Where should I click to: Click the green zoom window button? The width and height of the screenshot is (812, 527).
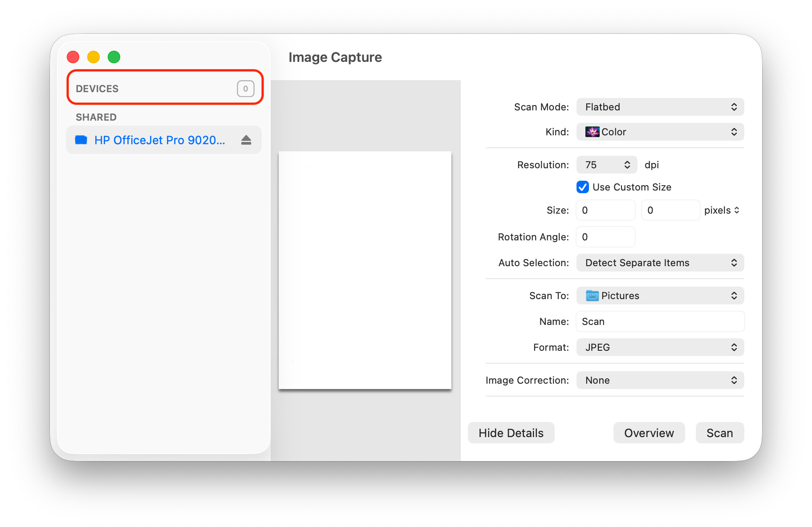(114, 57)
